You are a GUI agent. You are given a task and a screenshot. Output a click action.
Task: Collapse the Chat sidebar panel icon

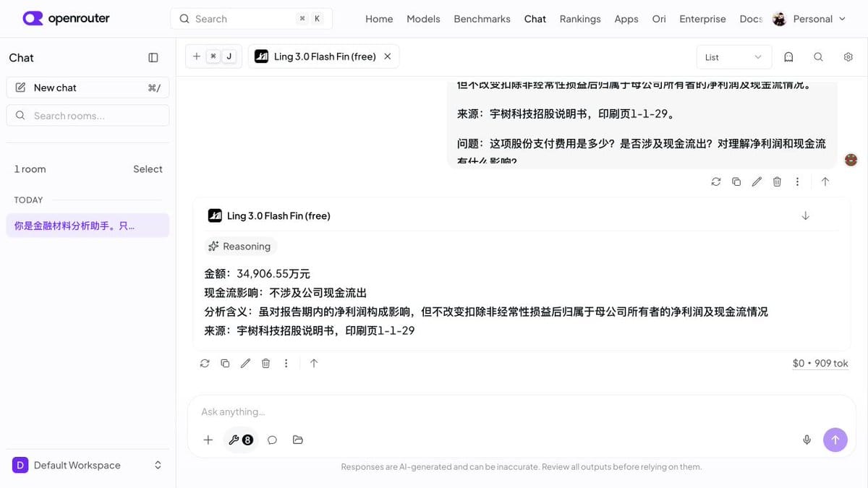(153, 58)
